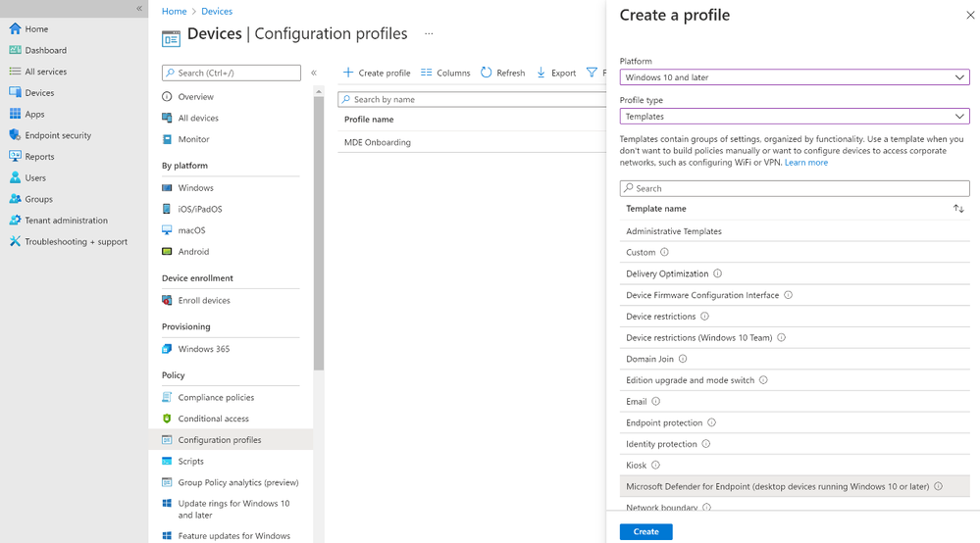
Task: Refresh the configuration profiles list
Action: click(x=503, y=74)
